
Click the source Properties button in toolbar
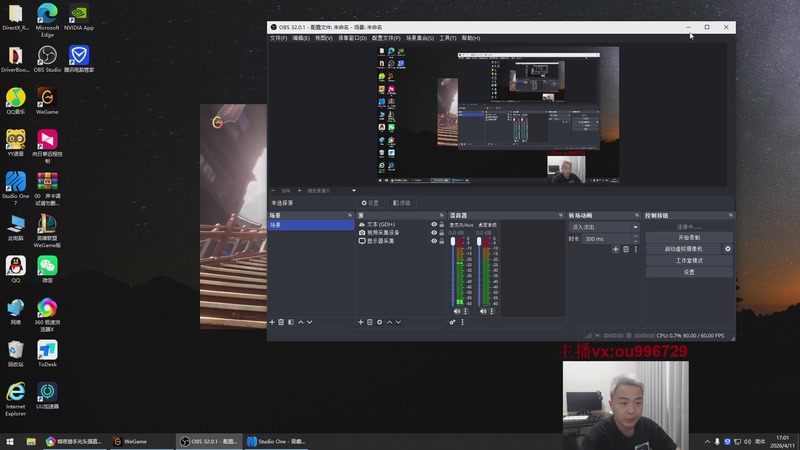tap(370, 203)
